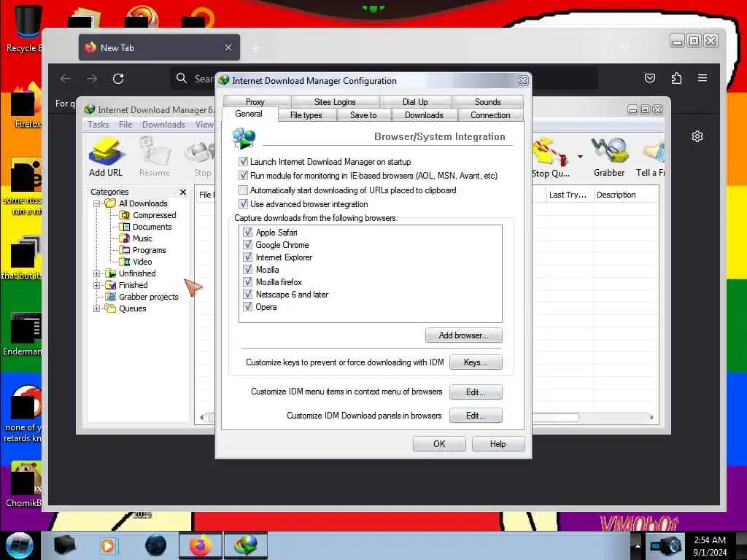Close the Firefox New Tab tab
This screenshot has height=560, width=747.
click(x=228, y=47)
